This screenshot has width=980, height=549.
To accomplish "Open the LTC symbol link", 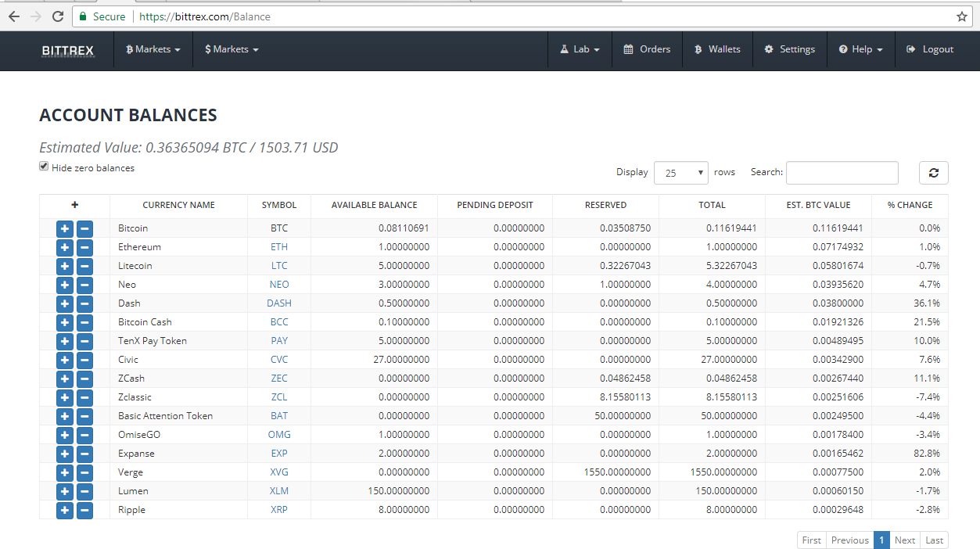I will 279,266.
